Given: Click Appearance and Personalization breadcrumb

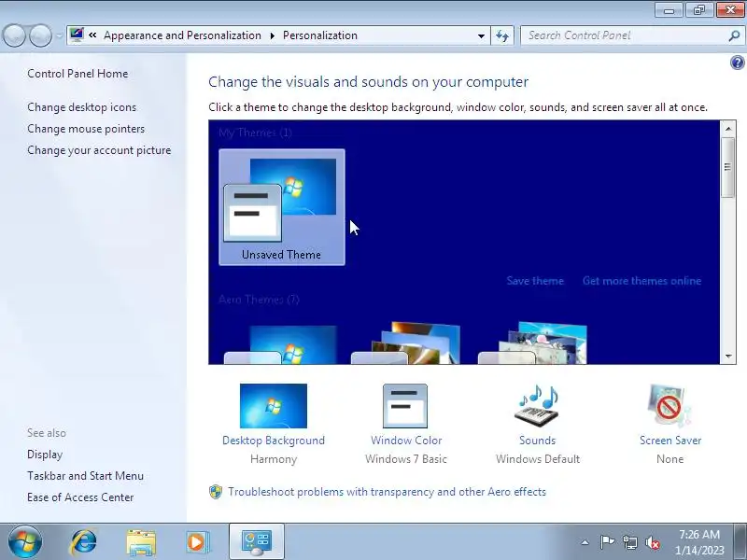Looking at the screenshot, I should pos(182,35).
